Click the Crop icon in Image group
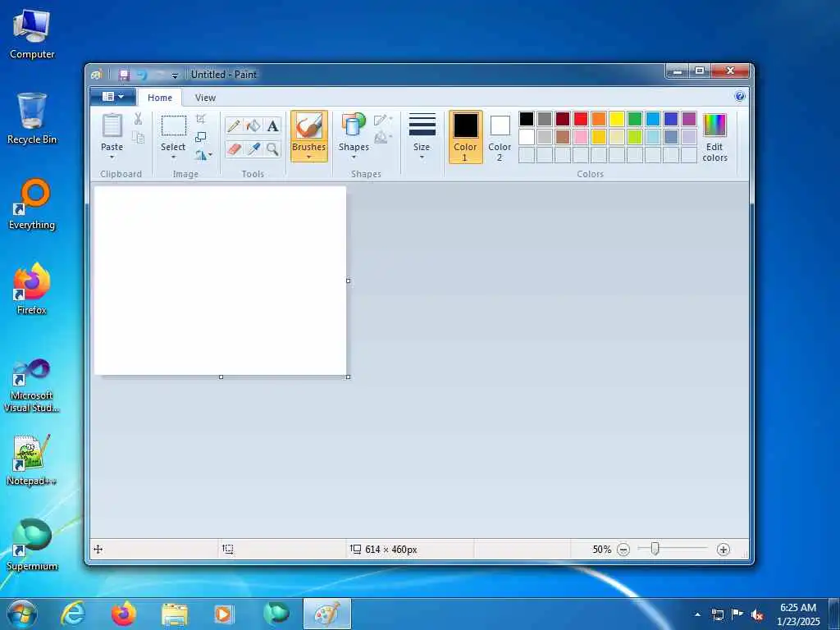The image size is (840, 630). pyautogui.click(x=201, y=119)
